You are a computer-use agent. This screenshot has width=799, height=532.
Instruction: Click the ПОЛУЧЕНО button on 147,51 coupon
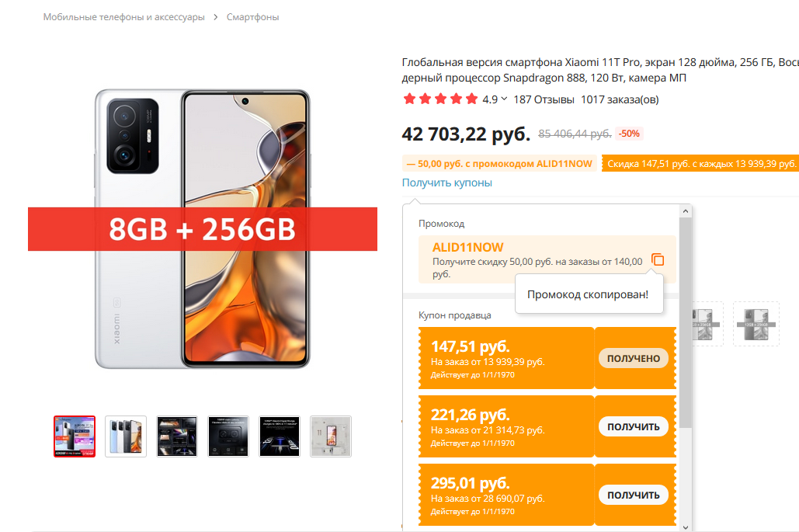(x=633, y=358)
